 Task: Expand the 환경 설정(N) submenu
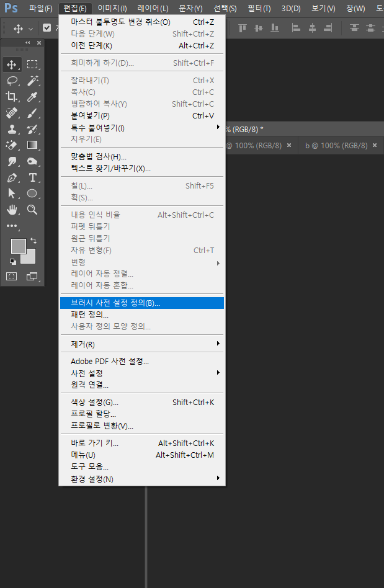[x=218, y=478]
